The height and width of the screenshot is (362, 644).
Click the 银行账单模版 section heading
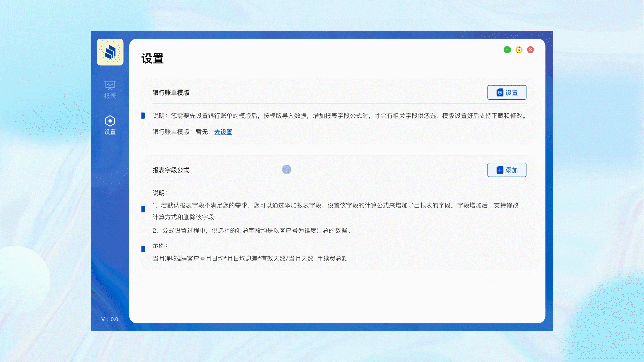pyautogui.click(x=171, y=93)
